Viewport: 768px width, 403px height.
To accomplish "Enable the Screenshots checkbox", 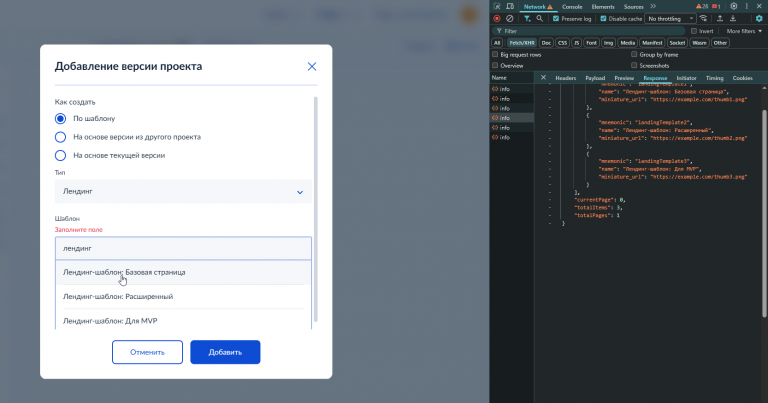I will pyautogui.click(x=634, y=65).
